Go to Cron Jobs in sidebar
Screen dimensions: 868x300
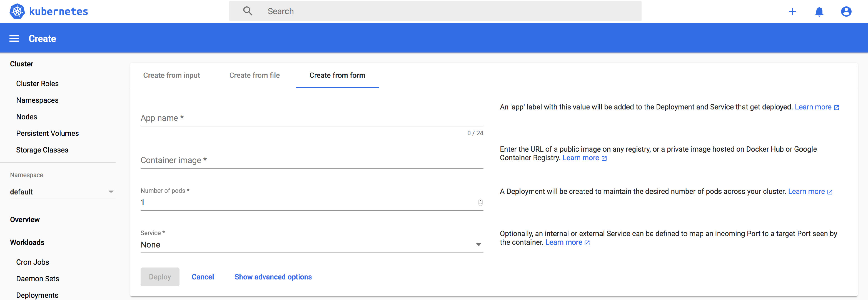click(x=32, y=262)
